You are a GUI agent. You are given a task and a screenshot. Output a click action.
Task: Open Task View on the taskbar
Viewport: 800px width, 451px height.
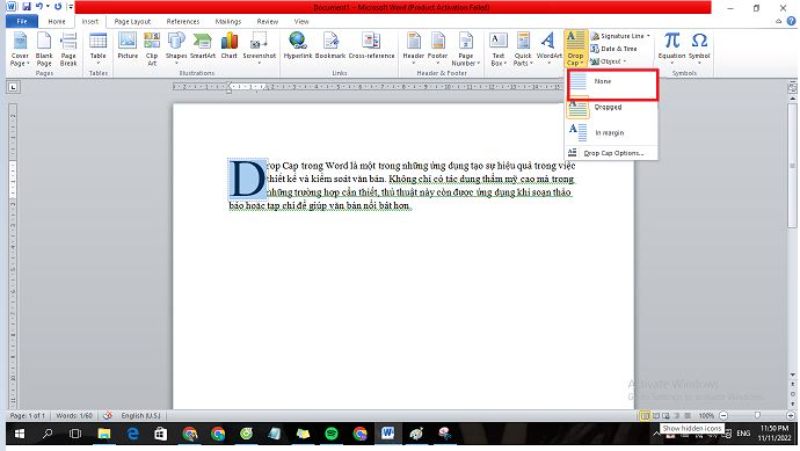tap(75, 434)
